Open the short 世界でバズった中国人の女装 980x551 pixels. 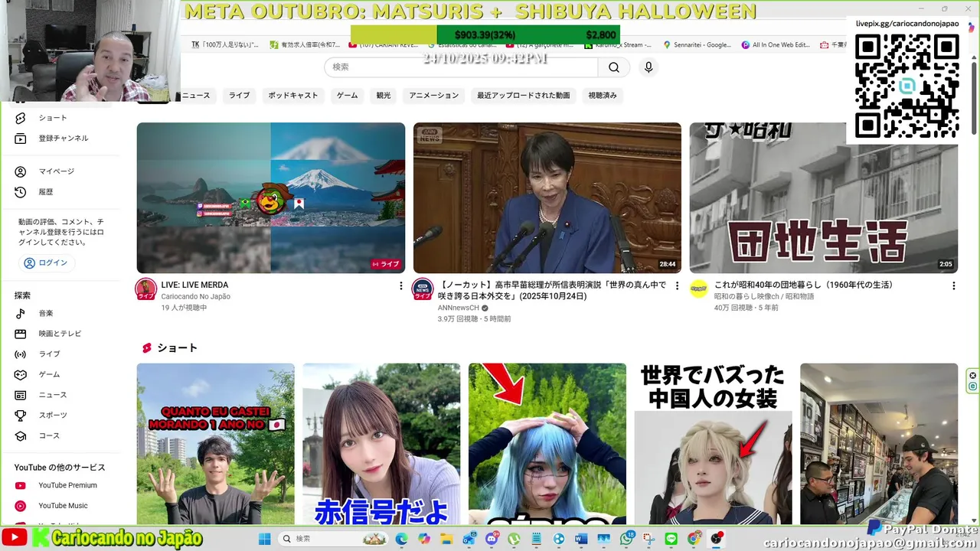coord(713,444)
